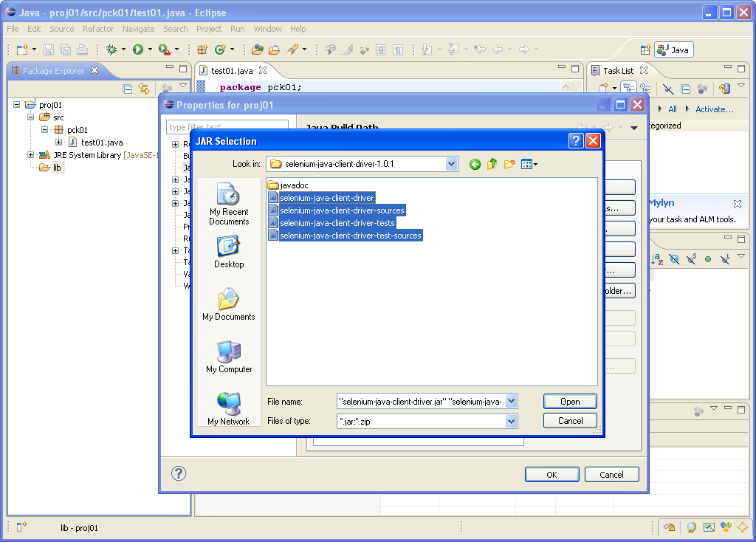Image resolution: width=756 pixels, height=542 pixels.
Task: Click OK in Properties for proj01
Action: point(552,475)
